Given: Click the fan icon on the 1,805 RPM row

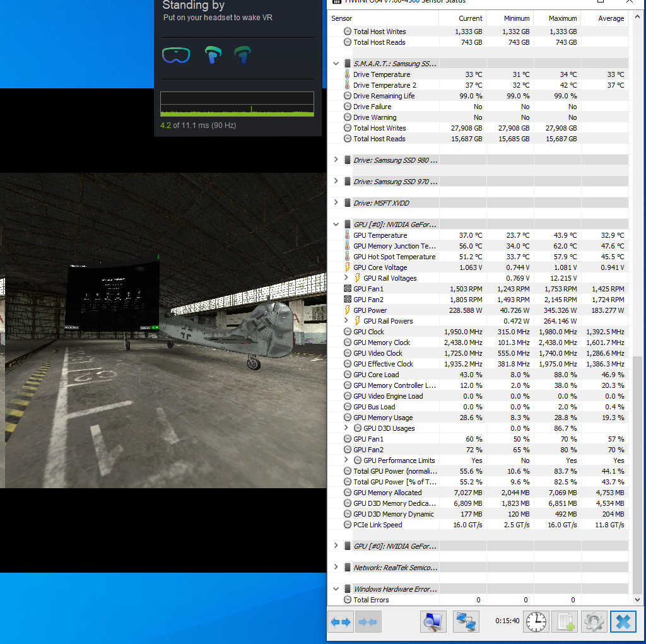Looking at the screenshot, I should click(x=348, y=299).
